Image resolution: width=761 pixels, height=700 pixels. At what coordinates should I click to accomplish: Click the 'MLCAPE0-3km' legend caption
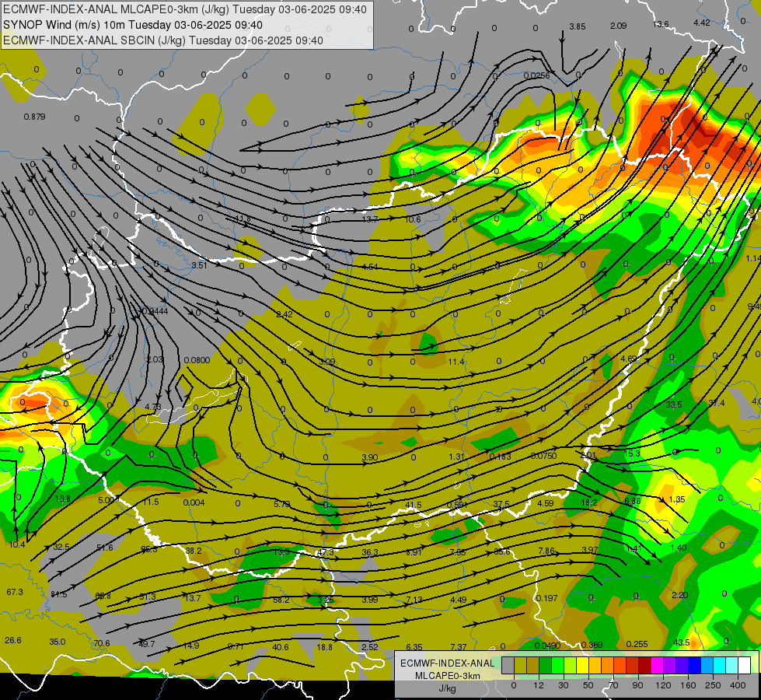point(448,676)
